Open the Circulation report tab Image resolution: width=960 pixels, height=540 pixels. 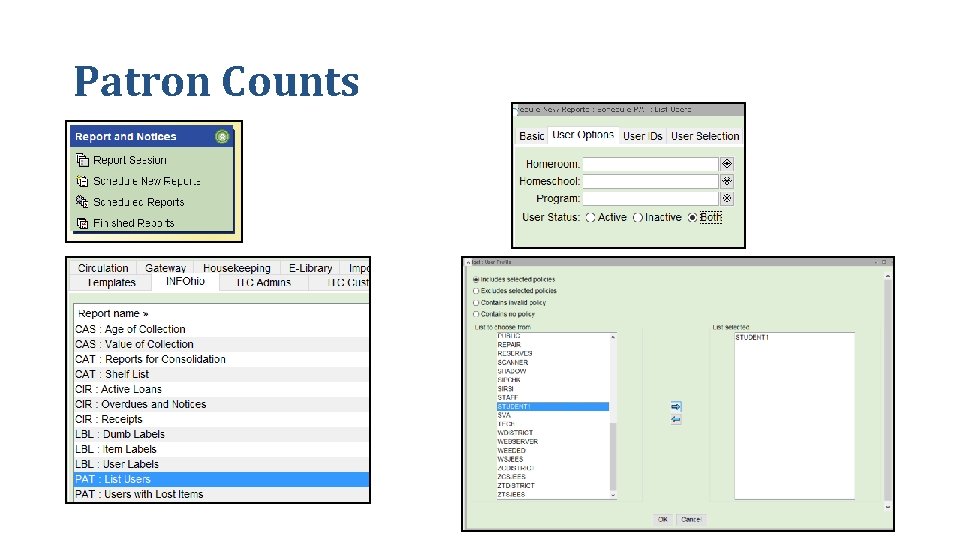pyautogui.click(x=103, y=268)
